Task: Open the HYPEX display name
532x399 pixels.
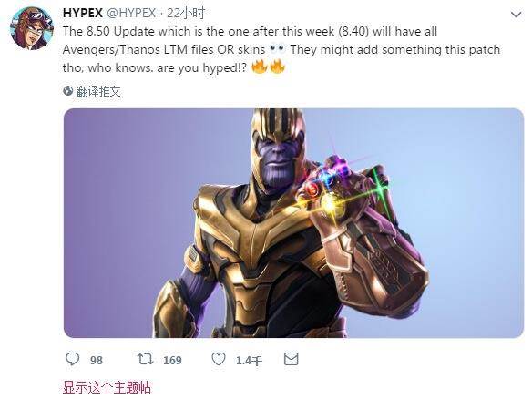Action: pos(83,14)
